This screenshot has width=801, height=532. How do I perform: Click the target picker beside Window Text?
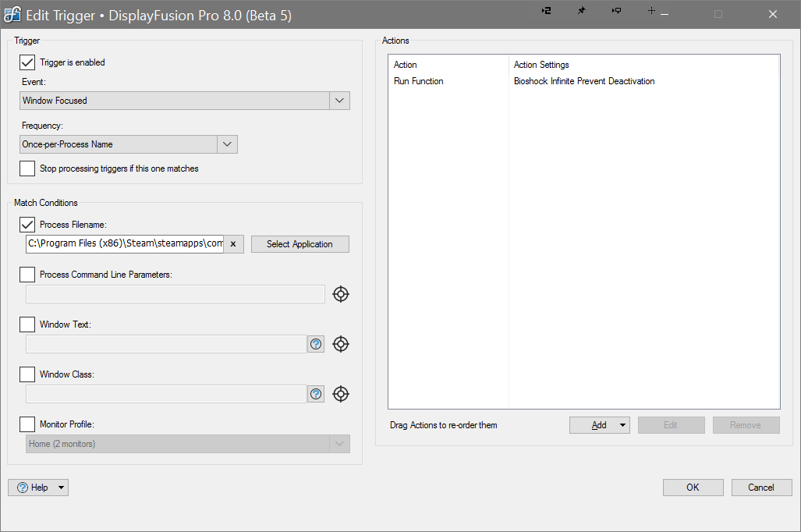tap(341, 344)
